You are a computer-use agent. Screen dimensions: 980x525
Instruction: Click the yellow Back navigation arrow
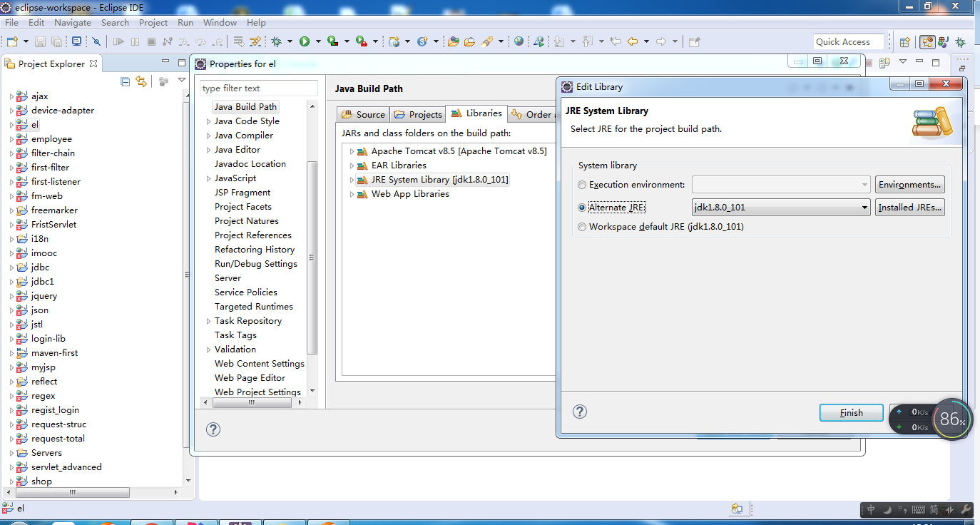(x=632, y=42)
